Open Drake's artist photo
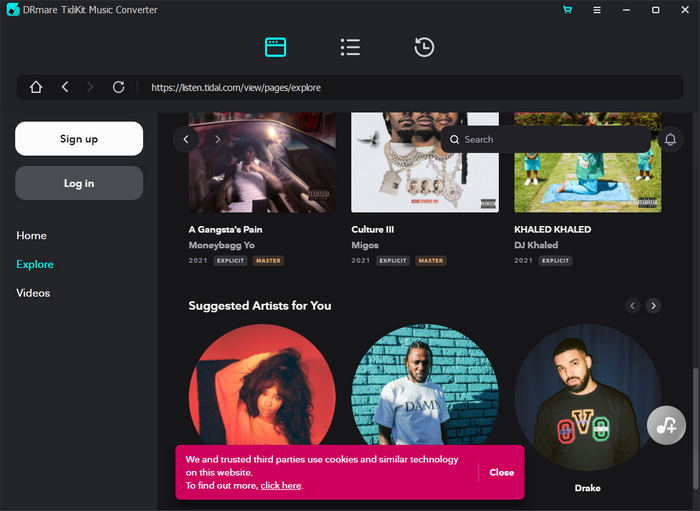This screenshot has width=700, height=511. pyautogui.click(x=588, y=397)
